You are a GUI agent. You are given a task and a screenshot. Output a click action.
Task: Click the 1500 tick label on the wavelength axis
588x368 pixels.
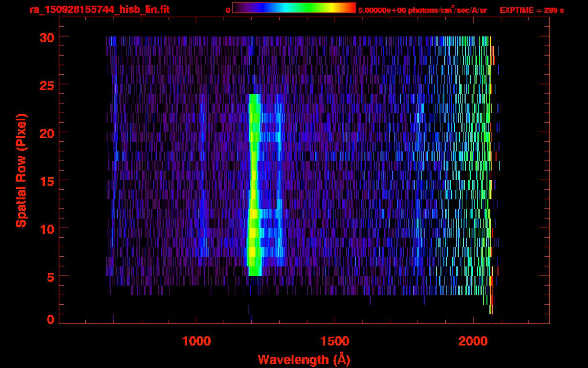[334, 341]
